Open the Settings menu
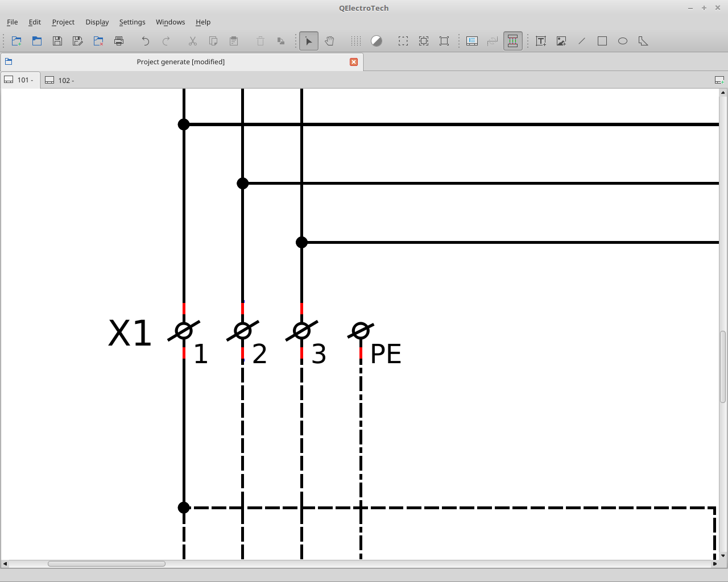This screenshot has height=582, width=728. 132,22
